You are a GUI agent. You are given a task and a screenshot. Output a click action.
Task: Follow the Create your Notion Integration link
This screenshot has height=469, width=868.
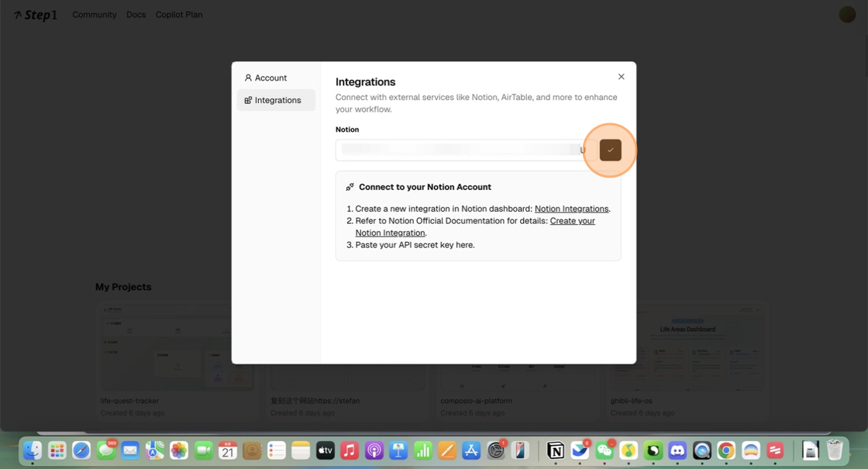[x=475, y=227]
